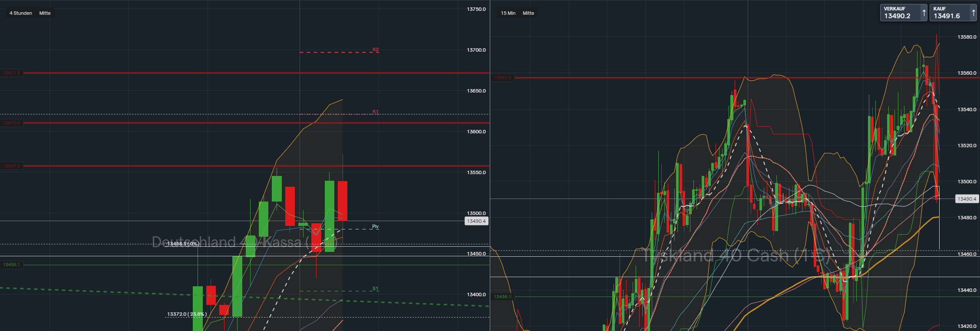Screen dimensions: 980x331
Task: Select 13436.1 support label on 4-hour chart
Action: pyautogui.click(x=12, y=265)
